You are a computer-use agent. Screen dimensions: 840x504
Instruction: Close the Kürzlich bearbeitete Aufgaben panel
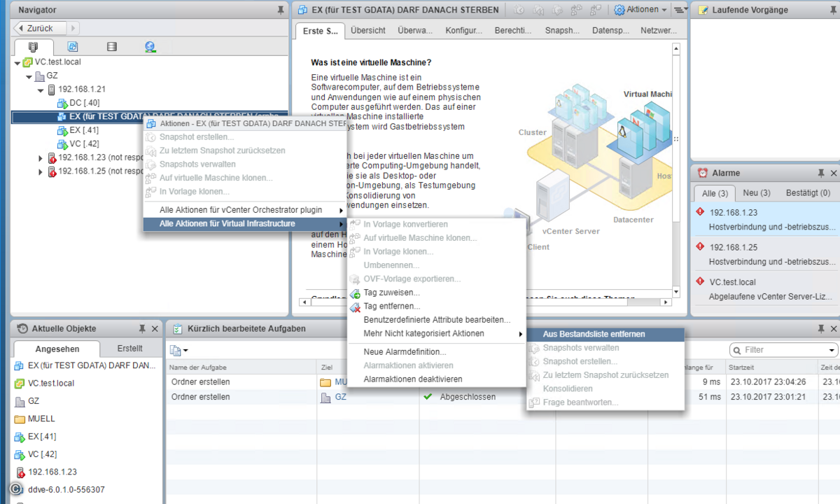tap(833, 328)
